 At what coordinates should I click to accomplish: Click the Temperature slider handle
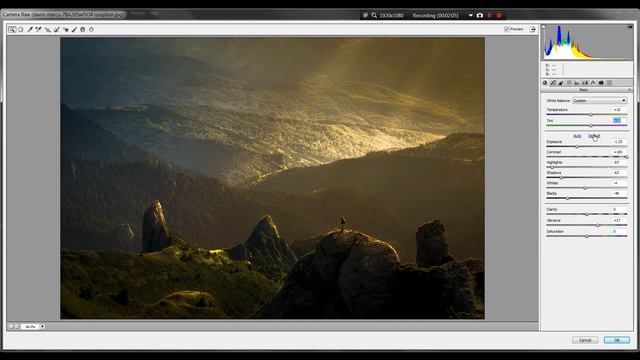[x=591, y=115]
